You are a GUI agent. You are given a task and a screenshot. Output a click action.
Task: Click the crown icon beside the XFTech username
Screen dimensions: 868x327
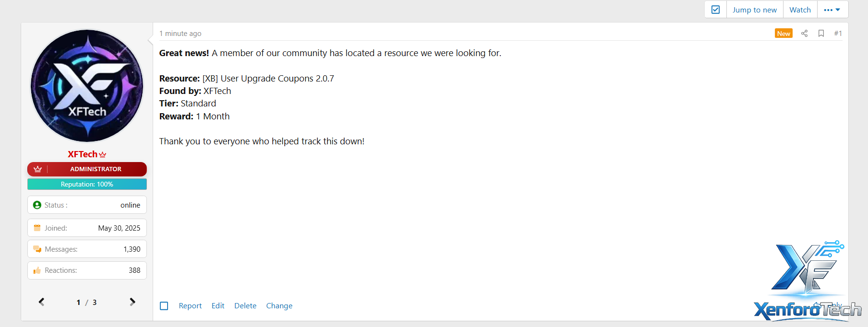click(x=103, y=154)
